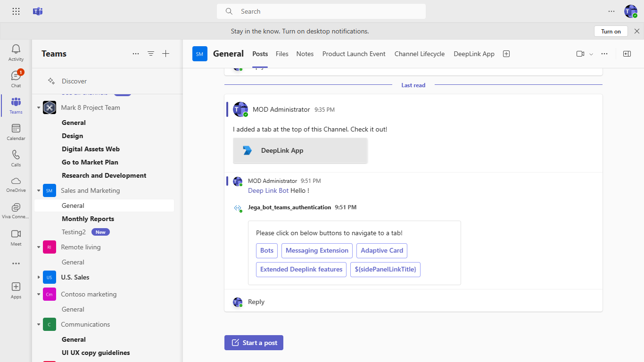Collapse the Mark 8 Project Team
The height and width of the screenshot is (362, 644).
click(x=39, y=107)
